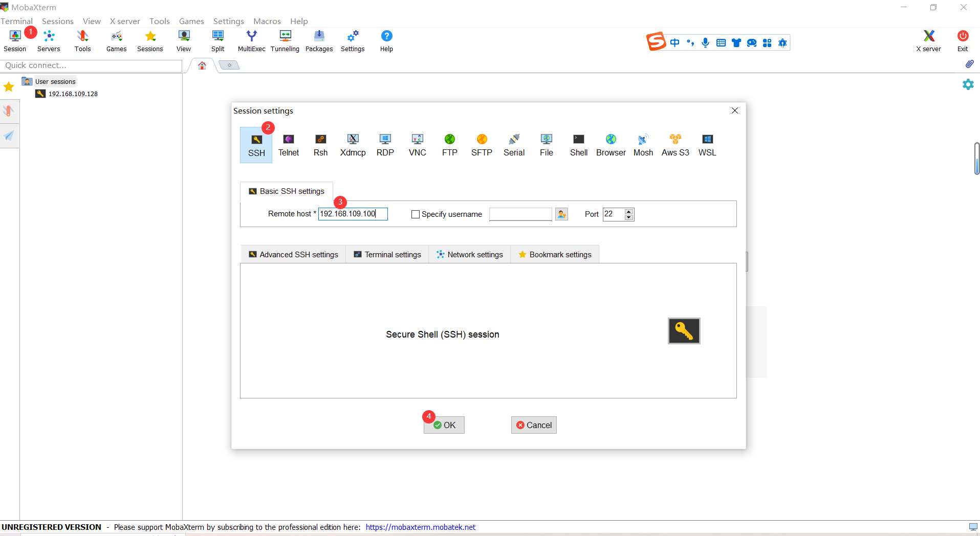Open the user credentials manager icon
The image size is (980, 536).
click(561, 214)
